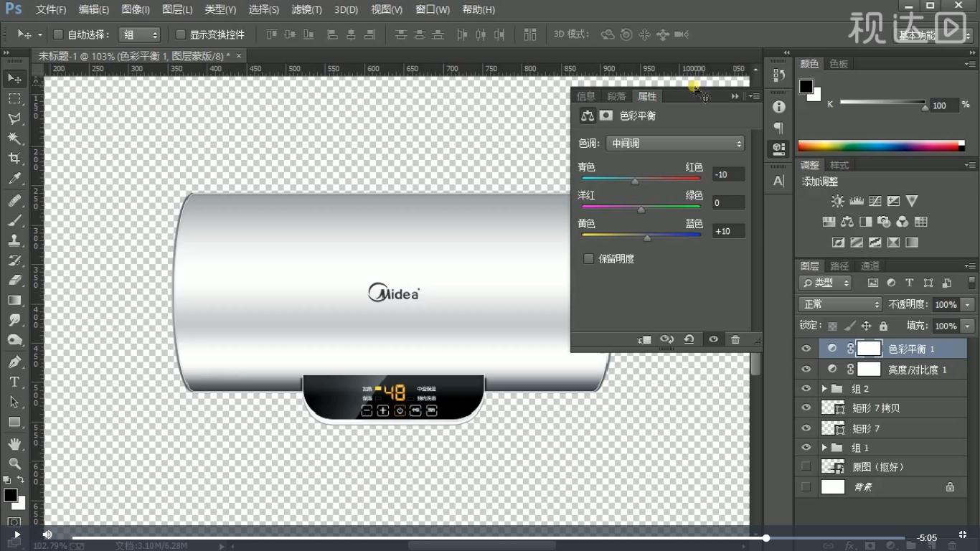Select the Path Selection tool
Image resolution: width=980 pixels, height=551 pixels.
14,402
